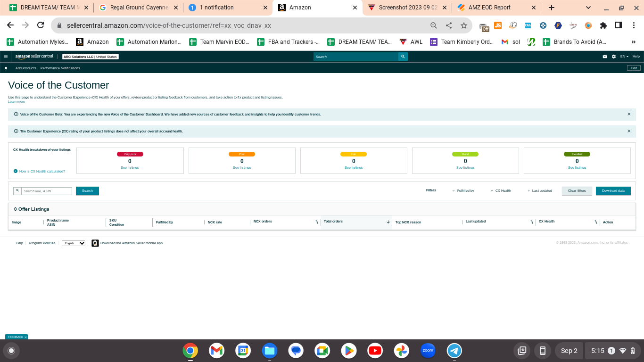Open Telegram from the shelf
The height and width of the screenshot is (362, 644).
coord(454,350)
